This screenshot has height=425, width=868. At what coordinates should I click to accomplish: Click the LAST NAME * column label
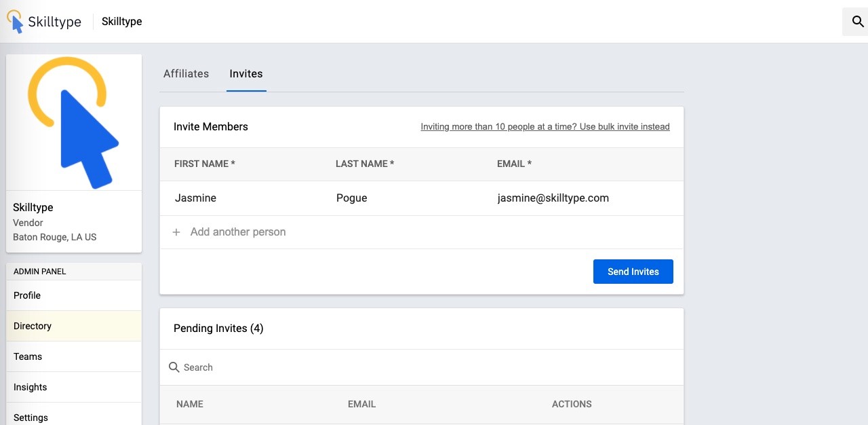[x=365, y=164]
